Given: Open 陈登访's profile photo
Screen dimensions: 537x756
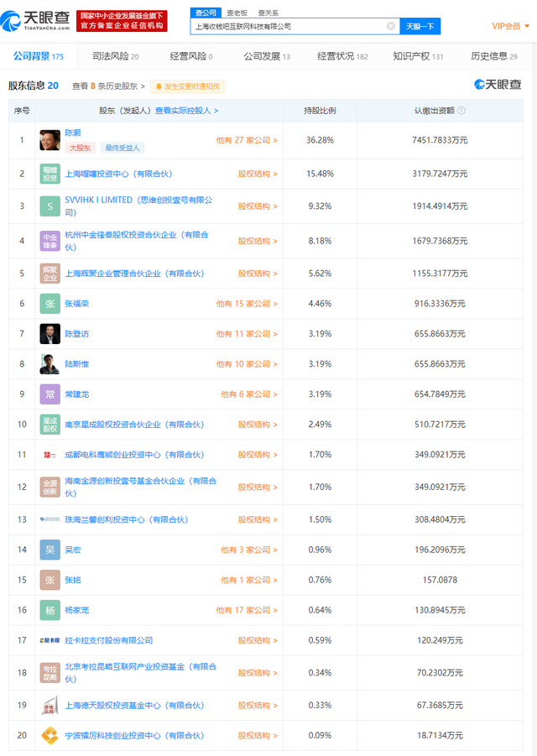Looking at the screenshot, I should point(50,334).
